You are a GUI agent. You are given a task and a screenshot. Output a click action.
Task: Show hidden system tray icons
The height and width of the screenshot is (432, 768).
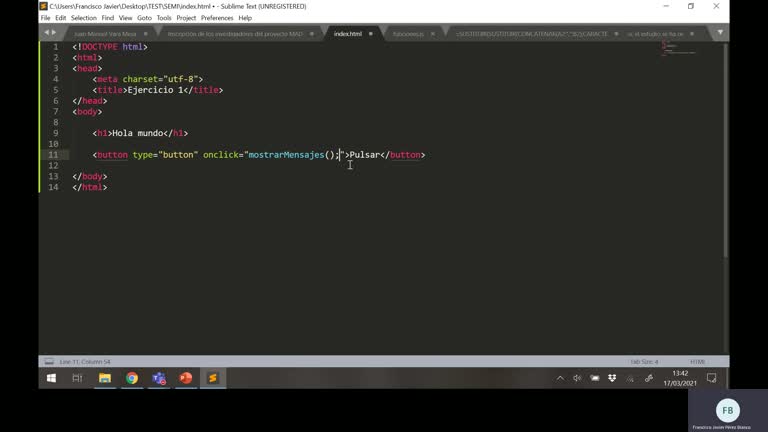[x=560, y=378]
